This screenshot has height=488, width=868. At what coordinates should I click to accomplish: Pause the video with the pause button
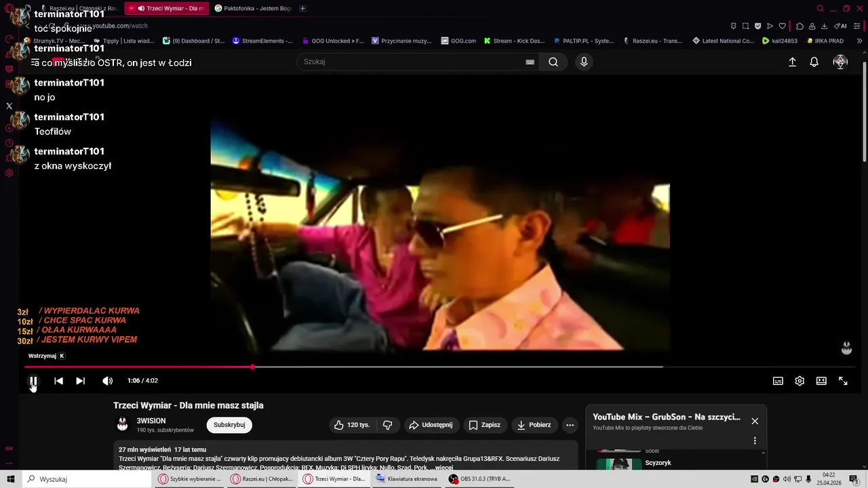(x=33, y=381)
